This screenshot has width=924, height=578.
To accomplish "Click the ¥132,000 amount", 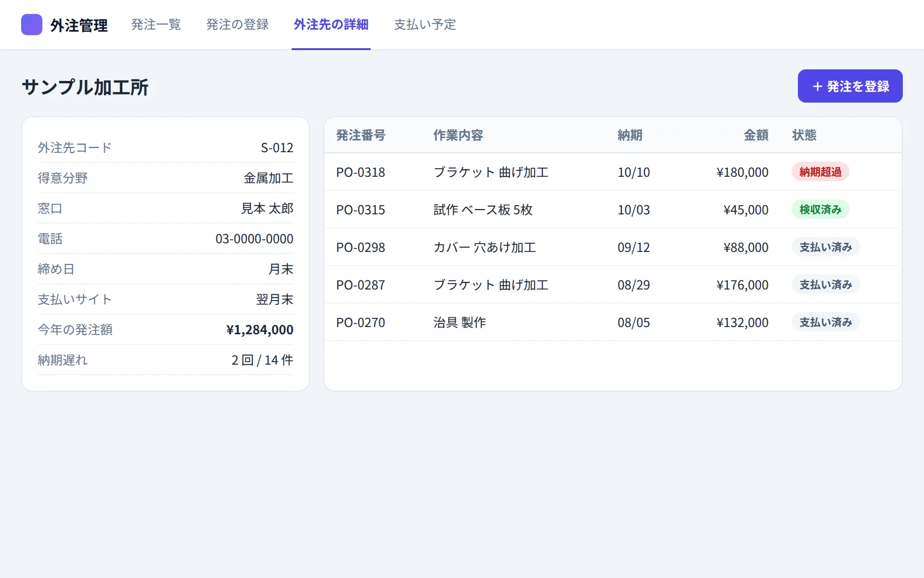I will click(742, 323).
